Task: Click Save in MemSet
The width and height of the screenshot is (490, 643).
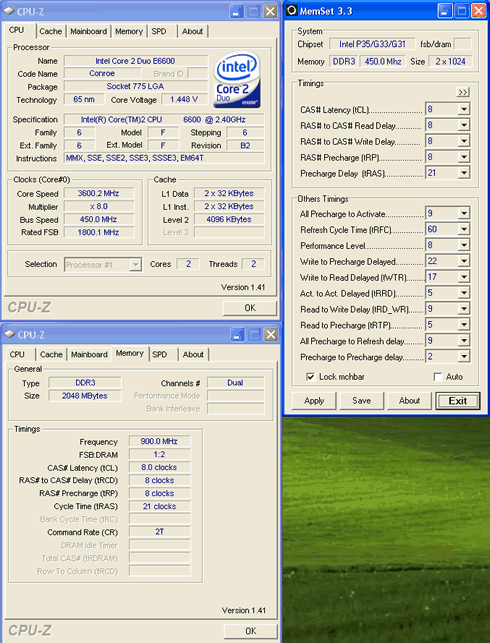Action: pyautogui.click(x=362, y=401)
